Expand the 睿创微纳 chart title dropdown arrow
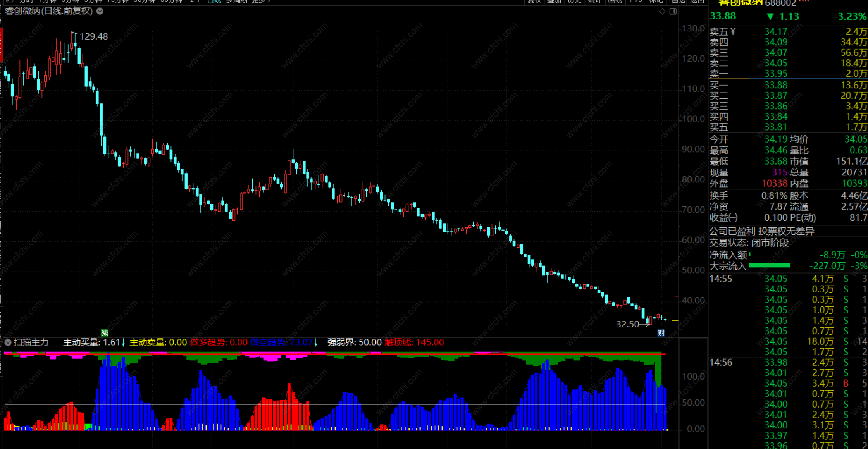 click(x=100, y=11)
